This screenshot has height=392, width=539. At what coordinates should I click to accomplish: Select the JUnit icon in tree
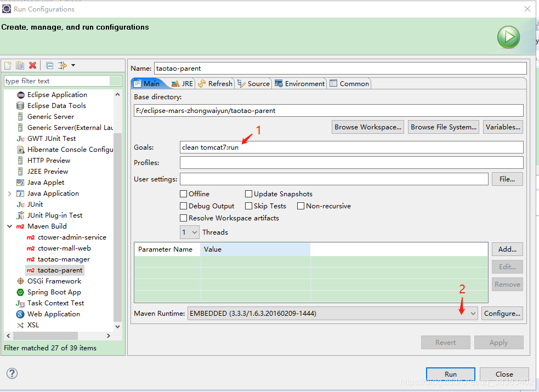click(x=21, y=204)
